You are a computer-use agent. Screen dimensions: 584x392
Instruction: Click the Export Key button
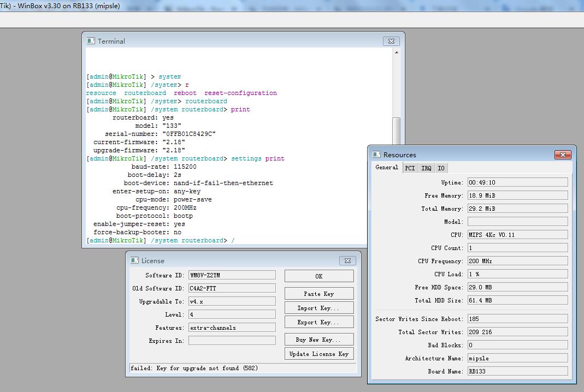pyautogui.click(x=319, y=322)
